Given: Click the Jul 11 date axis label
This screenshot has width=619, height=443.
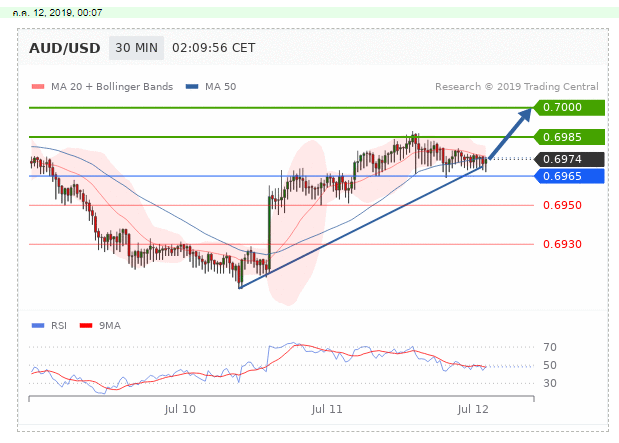Looking at the screenshot, I should pyautogui.click(x=326, y=409).
